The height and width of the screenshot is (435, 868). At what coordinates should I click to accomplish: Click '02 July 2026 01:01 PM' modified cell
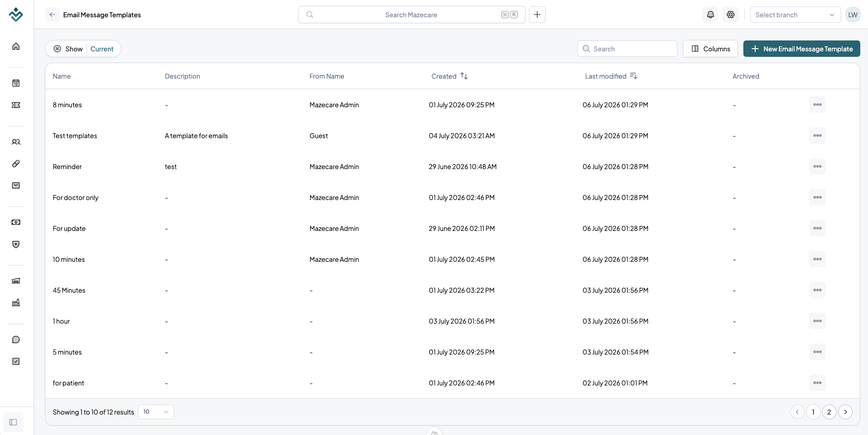click(615, 383)
